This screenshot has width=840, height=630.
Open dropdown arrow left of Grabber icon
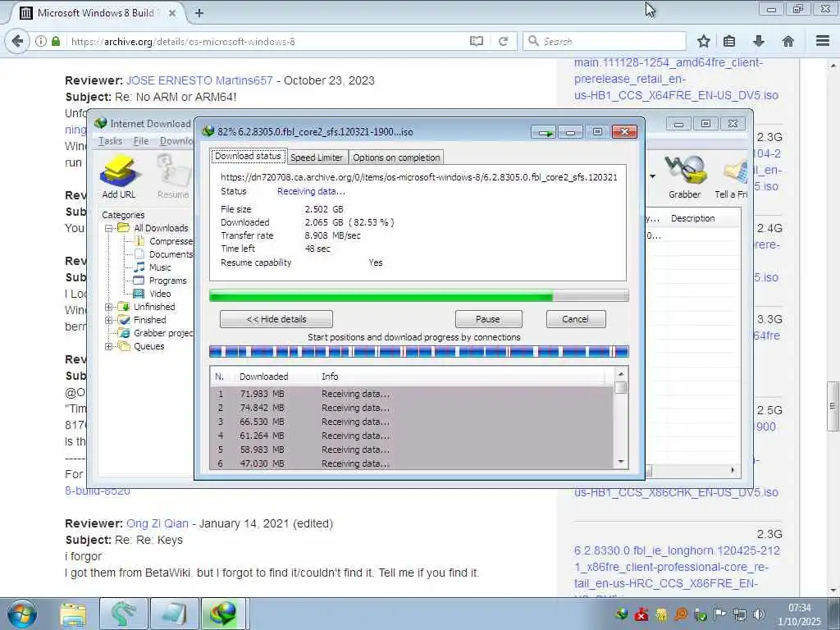(x=652, y=176)
